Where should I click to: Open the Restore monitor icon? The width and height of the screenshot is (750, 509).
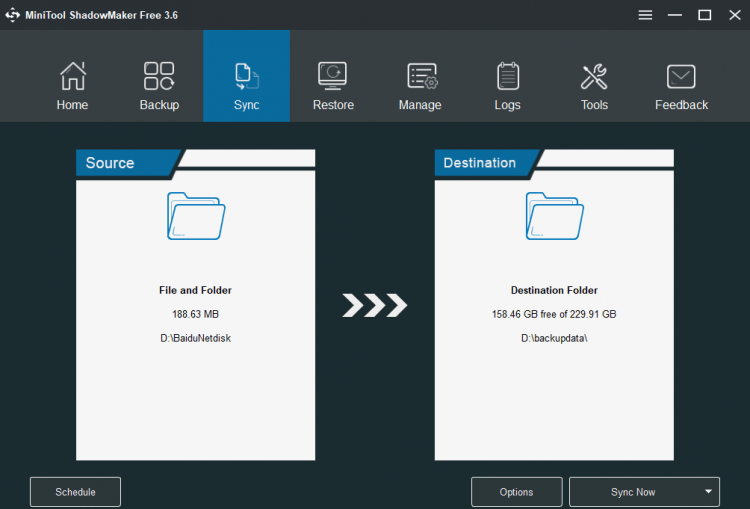tap(332, 76)
